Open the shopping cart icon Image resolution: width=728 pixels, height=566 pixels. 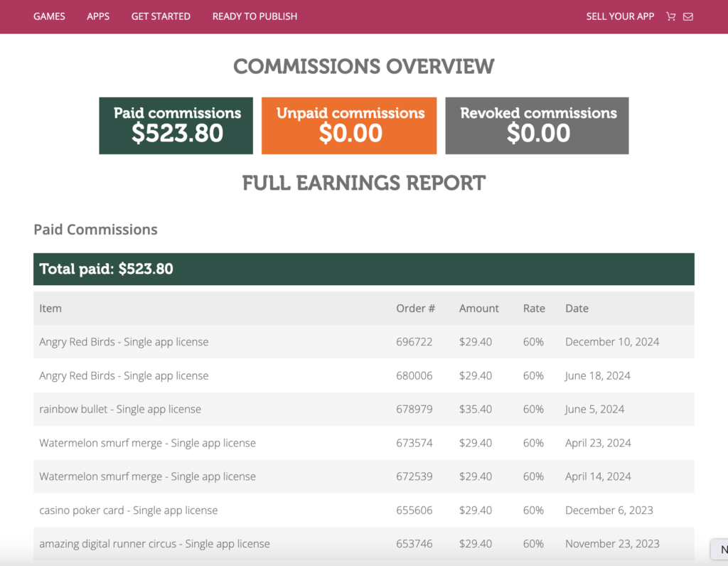click(x=670, y=16)
